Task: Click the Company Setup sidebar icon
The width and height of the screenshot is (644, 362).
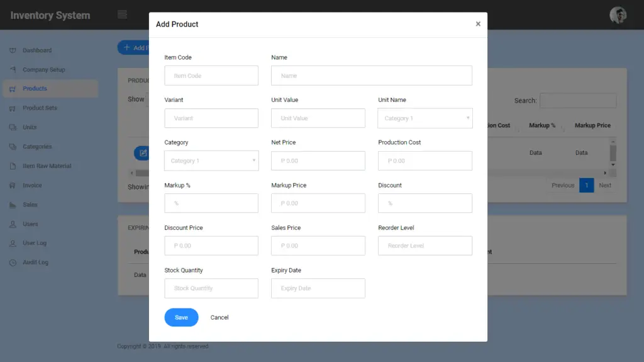Action: point(13,69)
